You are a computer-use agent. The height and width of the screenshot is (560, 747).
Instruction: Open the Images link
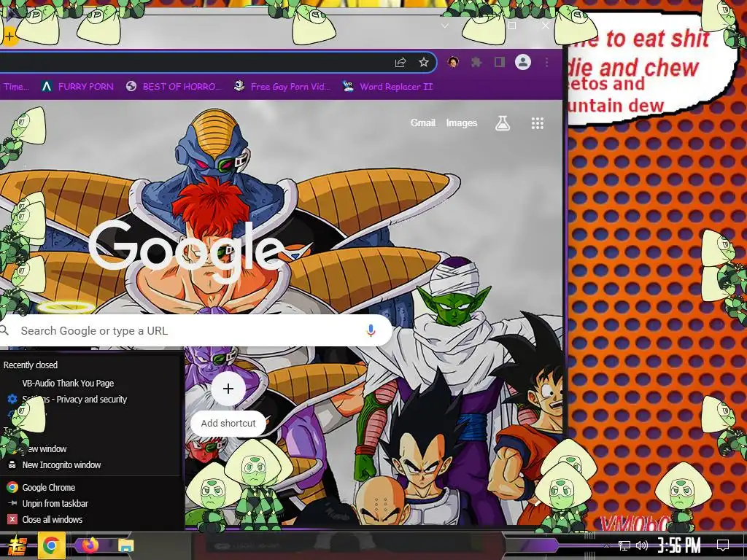pyautogui.click(x=462, y=122)
